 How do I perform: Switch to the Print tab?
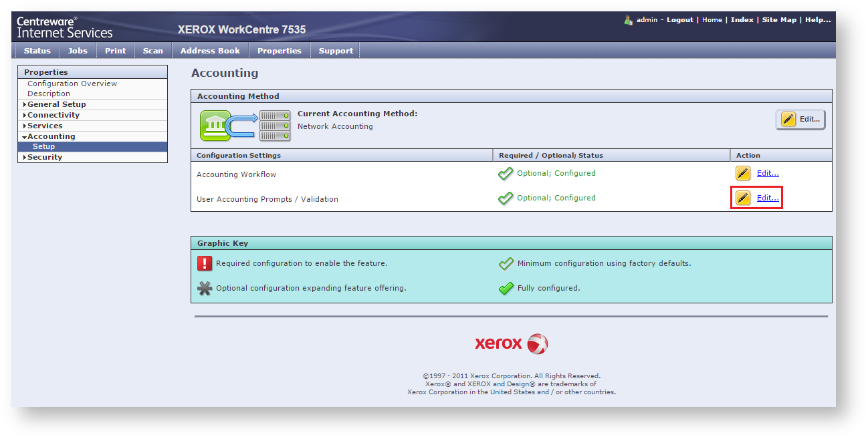(115, 51)
